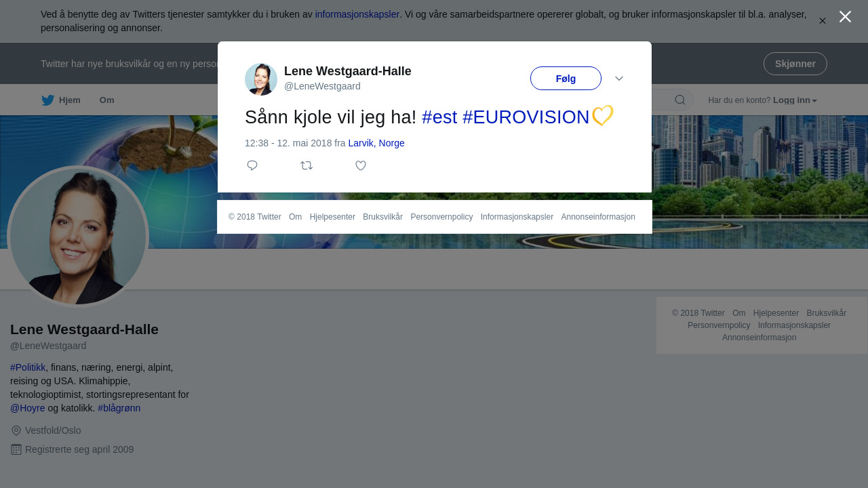
Task: Like the tweet with the heart icon
Action: point(361,165)
